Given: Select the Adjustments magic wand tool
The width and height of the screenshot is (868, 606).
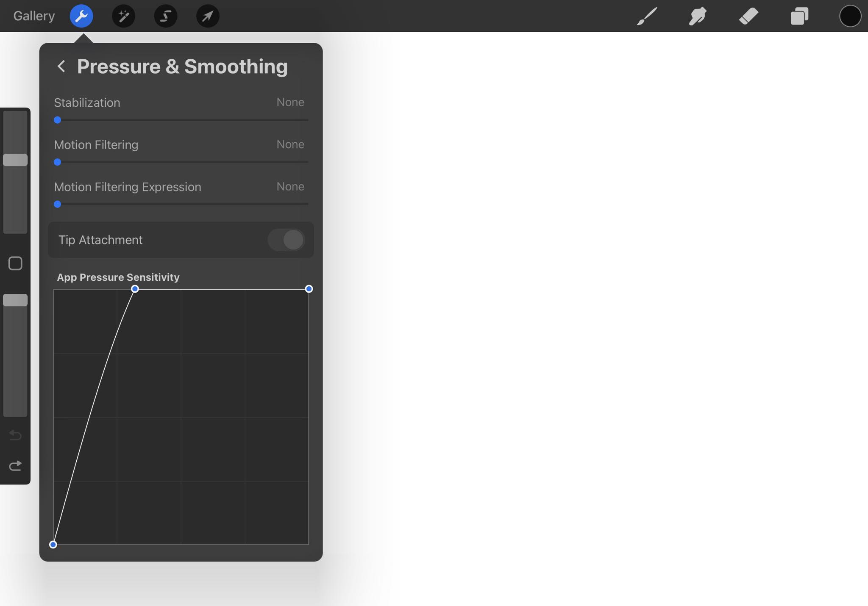Looking at the screenshot, I should (x=123, y=16).
